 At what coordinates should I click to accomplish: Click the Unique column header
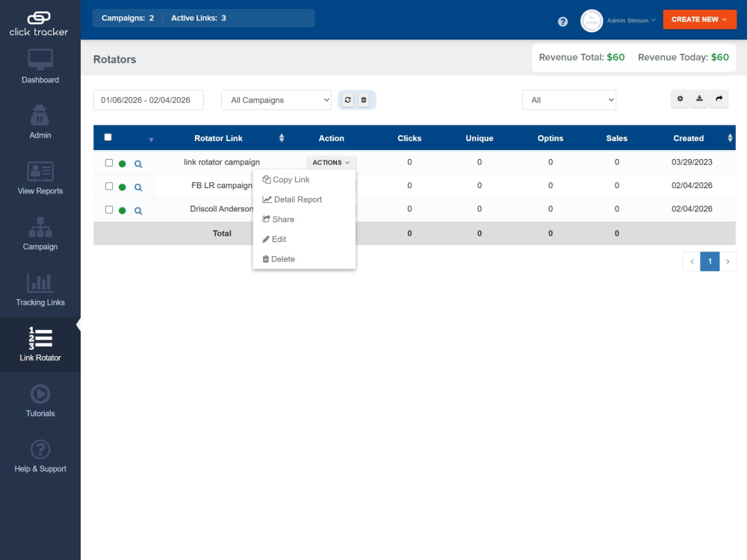pyautogui.click(x=480, y=138)
